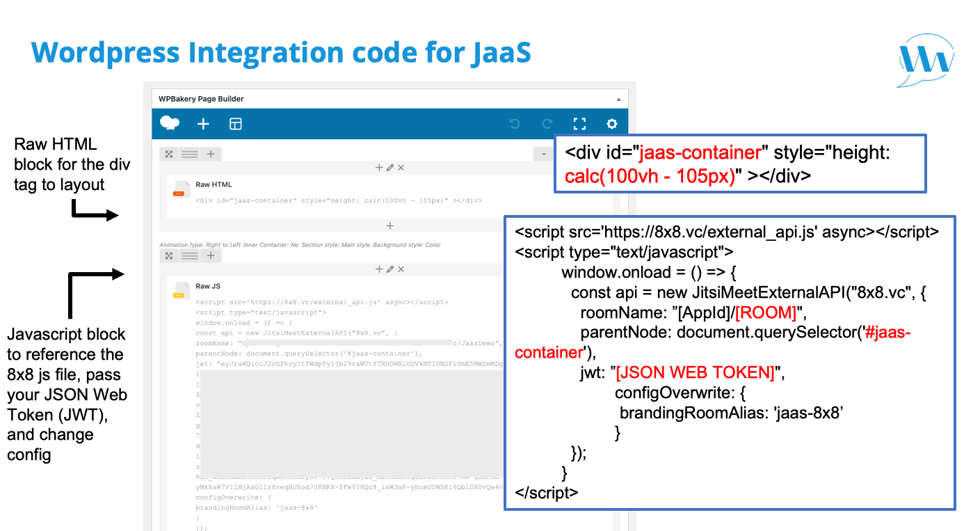Delete column using X above Raw HTML
The height and width of the screenshot is (531, 980).
tap(401, 168)
